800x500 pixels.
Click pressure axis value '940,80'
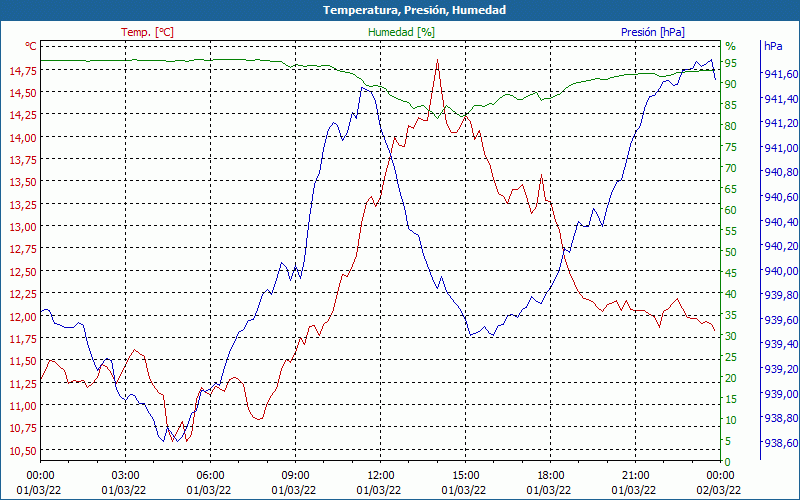point(782,172)
